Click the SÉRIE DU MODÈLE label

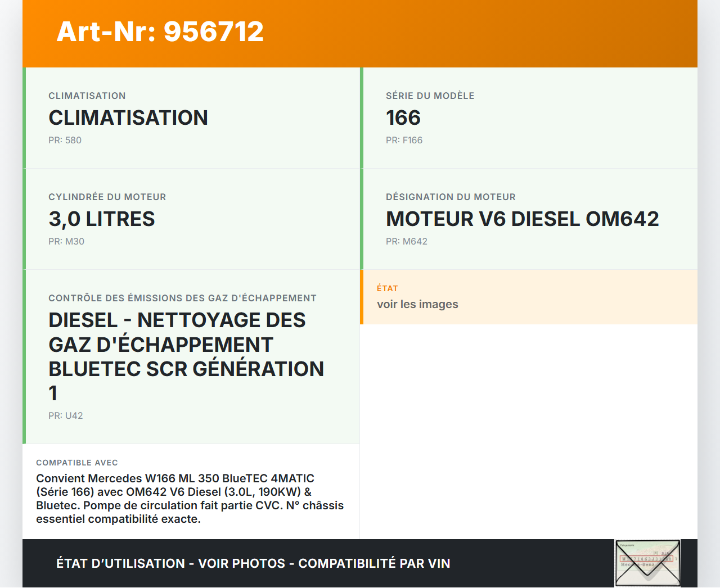tap(430, 96)
